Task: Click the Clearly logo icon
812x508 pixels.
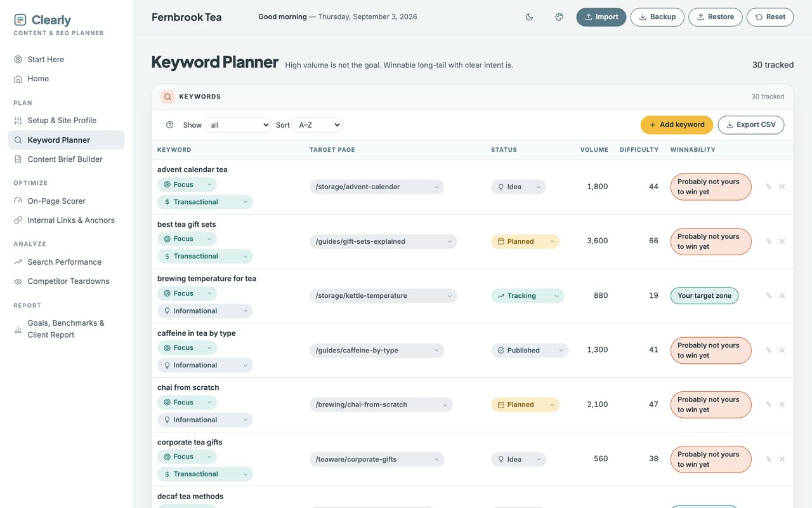Action: tap(20, 20)
